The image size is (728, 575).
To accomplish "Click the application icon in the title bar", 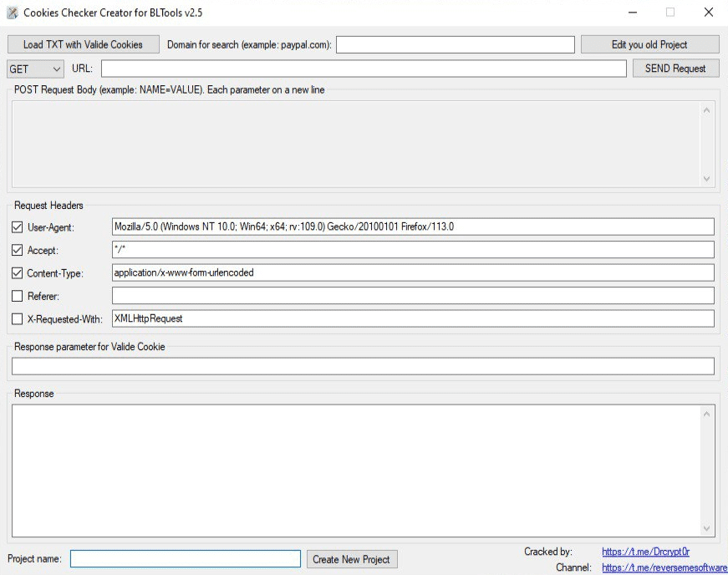I will (x=12, y=13).
